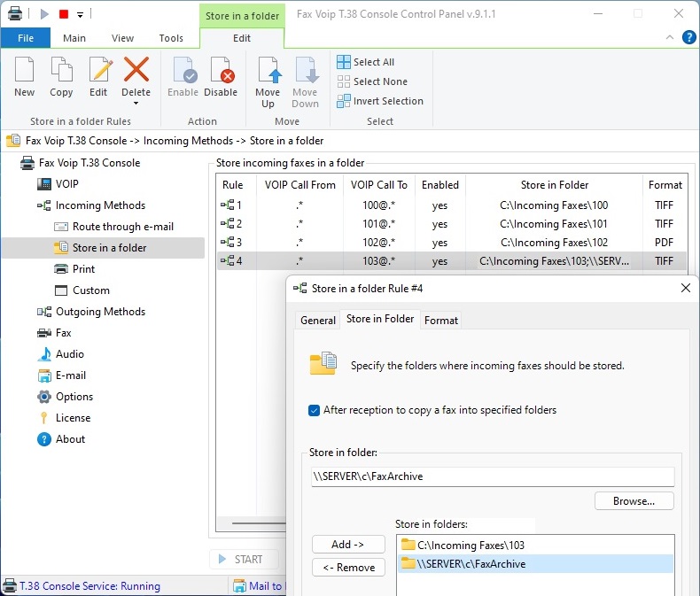Viewport: 700px width, 596px height.
Task: Select VOIP in the tree
Action: (x=58, y=184)
